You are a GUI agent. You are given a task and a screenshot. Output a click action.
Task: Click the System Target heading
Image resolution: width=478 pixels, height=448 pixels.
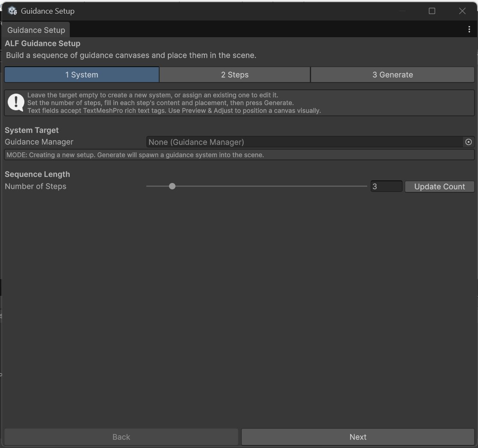click(32, 130)
